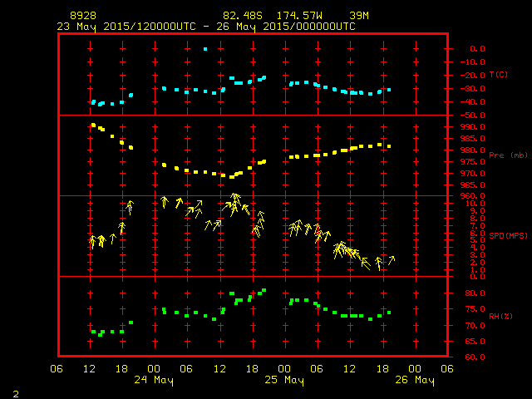
Task: Click the isolated cyan temperature point near 0.0
Action: pyautogui.click(x=205, y=49)
